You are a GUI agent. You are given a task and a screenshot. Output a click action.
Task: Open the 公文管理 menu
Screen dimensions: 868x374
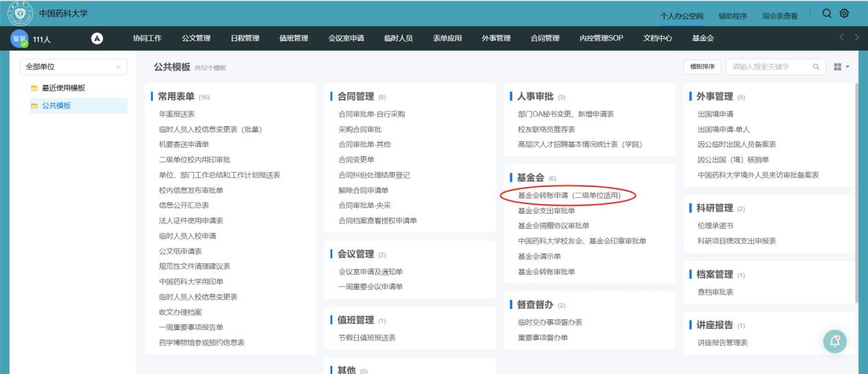pyautogui.click(x=196, y=38)
